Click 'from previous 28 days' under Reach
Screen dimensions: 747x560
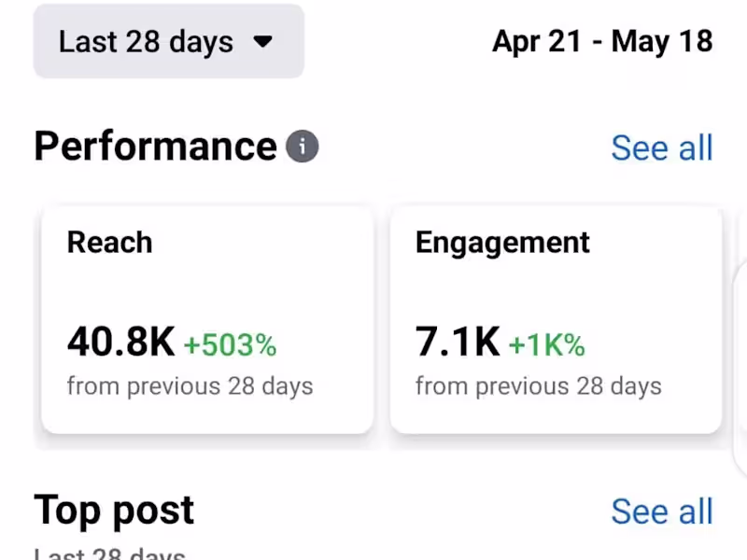(190, 385)
